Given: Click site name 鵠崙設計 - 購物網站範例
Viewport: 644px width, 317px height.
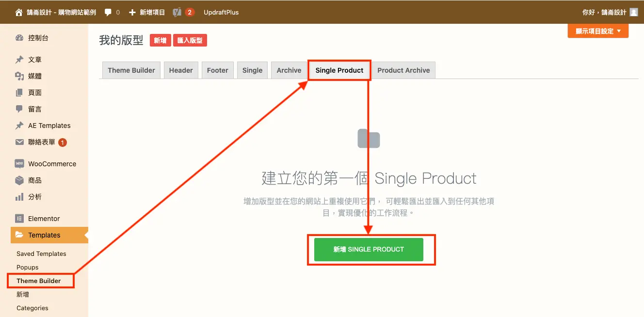Looking at the screenshot, I should 61,12.
